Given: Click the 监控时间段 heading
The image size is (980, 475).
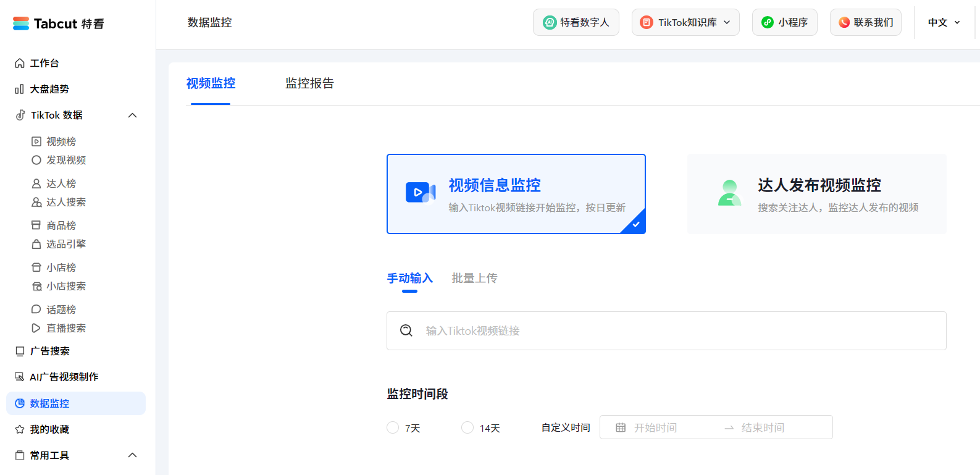Looking at the screenshot, I should click(x=417, y=394).
